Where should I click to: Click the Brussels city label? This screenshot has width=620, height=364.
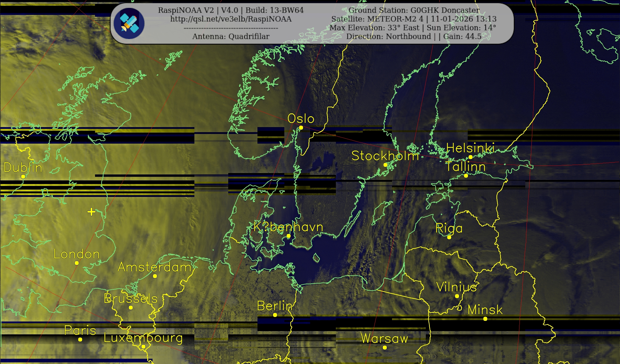[x=131, y=298]
